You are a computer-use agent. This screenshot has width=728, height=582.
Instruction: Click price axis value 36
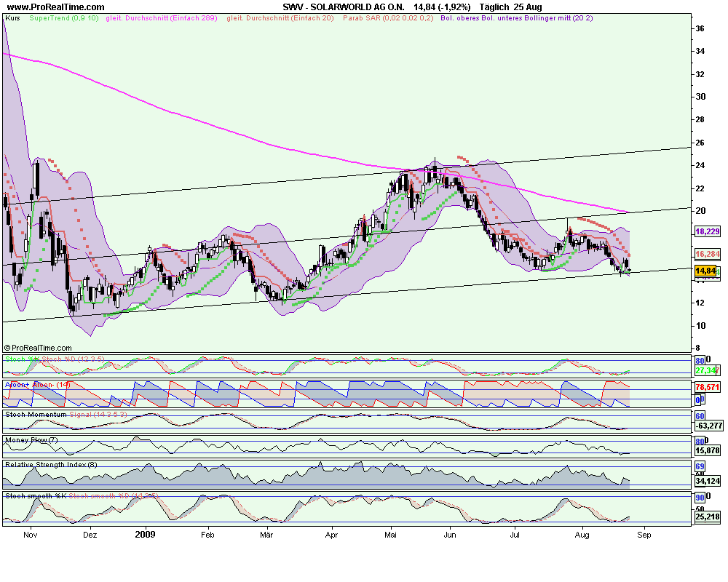pos(700,28)
